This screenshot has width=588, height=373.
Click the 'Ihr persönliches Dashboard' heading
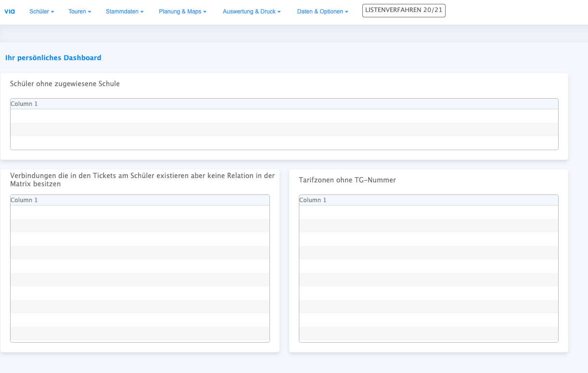click(53, 58)
